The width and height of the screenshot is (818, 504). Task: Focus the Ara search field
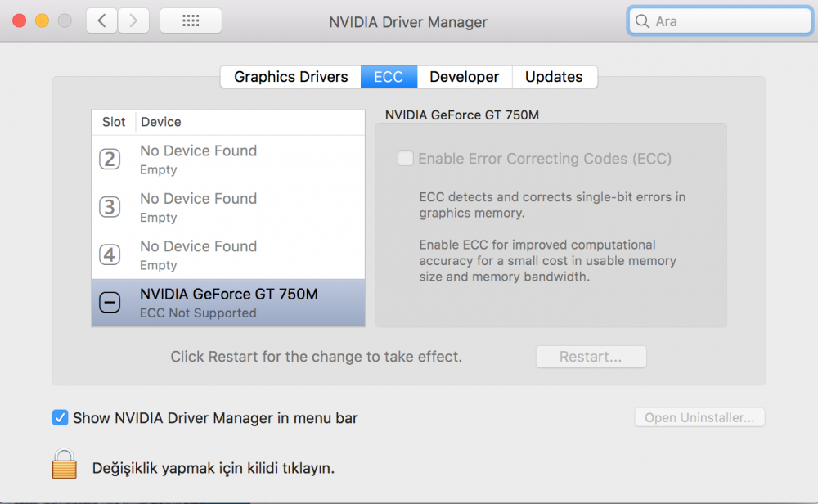720,21
